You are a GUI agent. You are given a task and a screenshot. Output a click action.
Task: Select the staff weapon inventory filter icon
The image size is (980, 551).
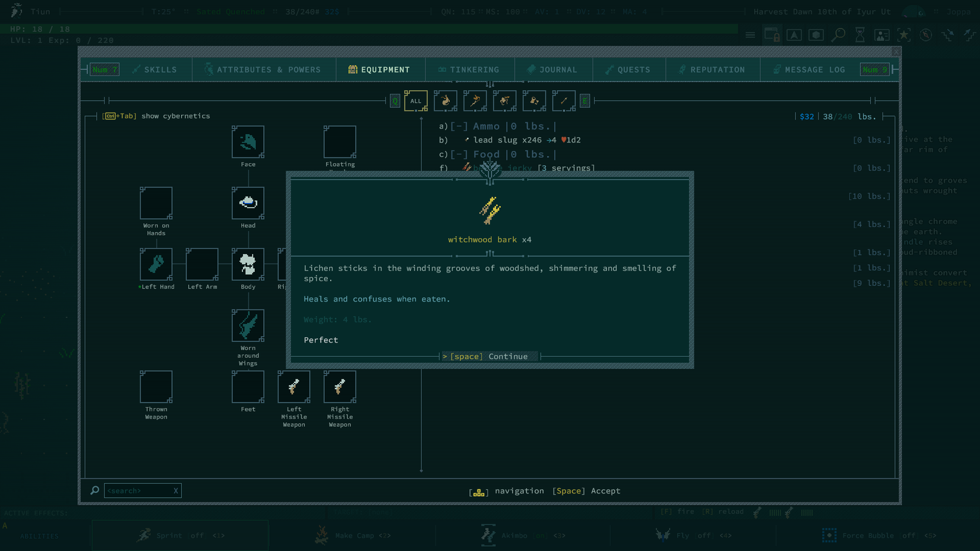475,101
